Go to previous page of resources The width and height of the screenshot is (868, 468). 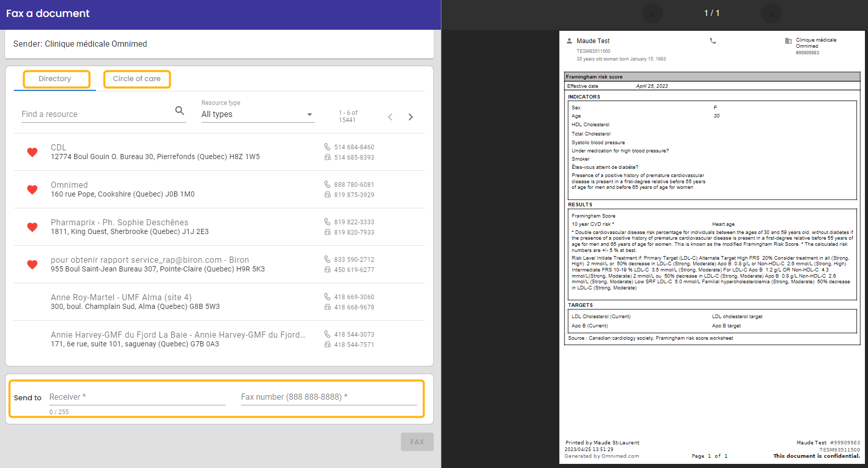(x=390, y=117)
